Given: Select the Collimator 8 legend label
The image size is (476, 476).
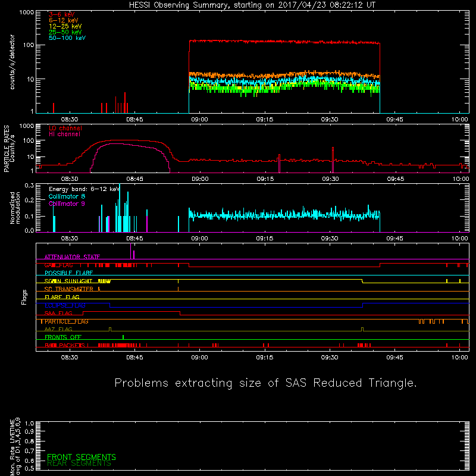Looking at the screenshot, I should point(67,196).
